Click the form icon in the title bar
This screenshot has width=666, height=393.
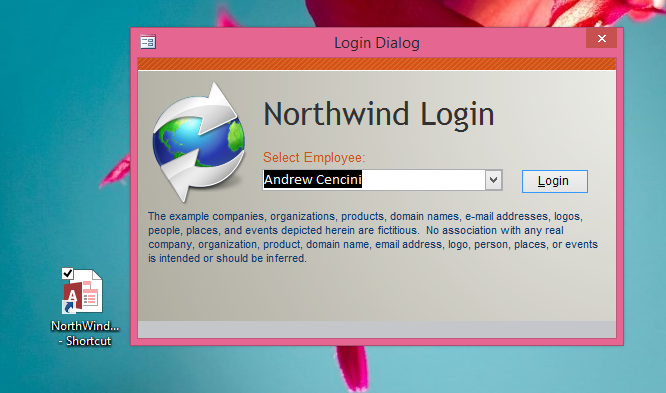(x=148, y=42)
